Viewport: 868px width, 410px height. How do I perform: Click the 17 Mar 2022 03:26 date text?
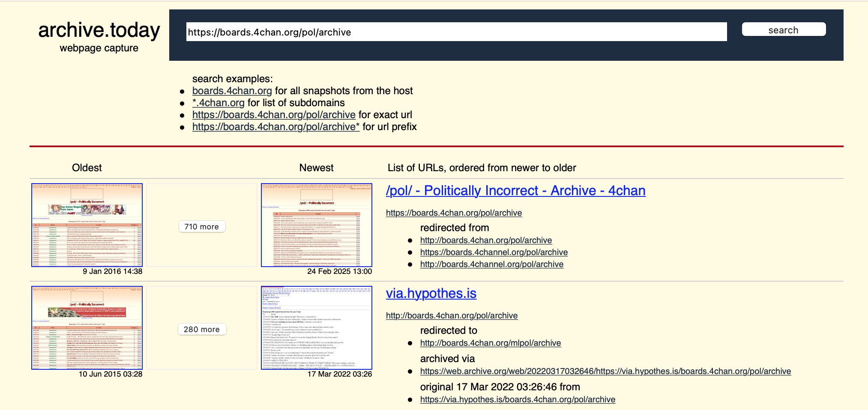coord(339,374)
